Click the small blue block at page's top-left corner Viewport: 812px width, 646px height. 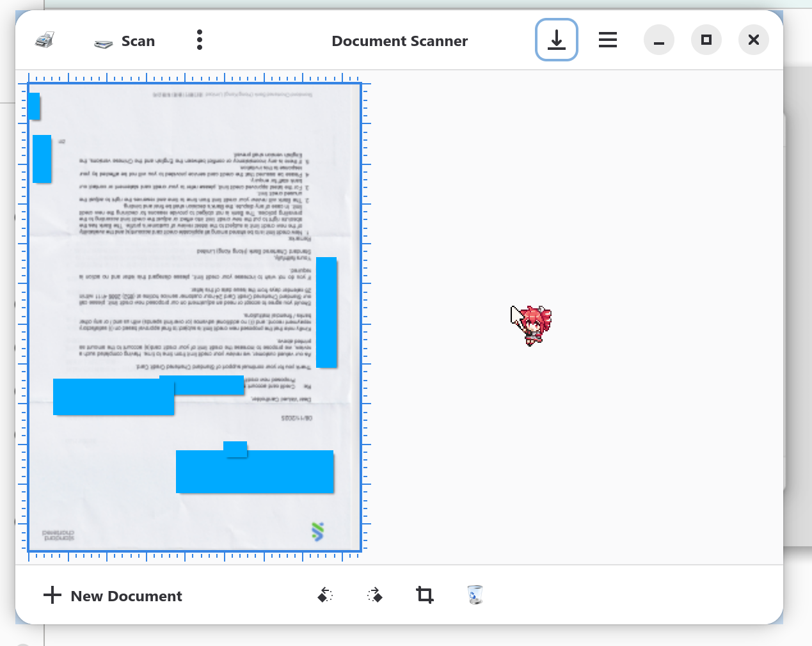click(x=34, y=106)
